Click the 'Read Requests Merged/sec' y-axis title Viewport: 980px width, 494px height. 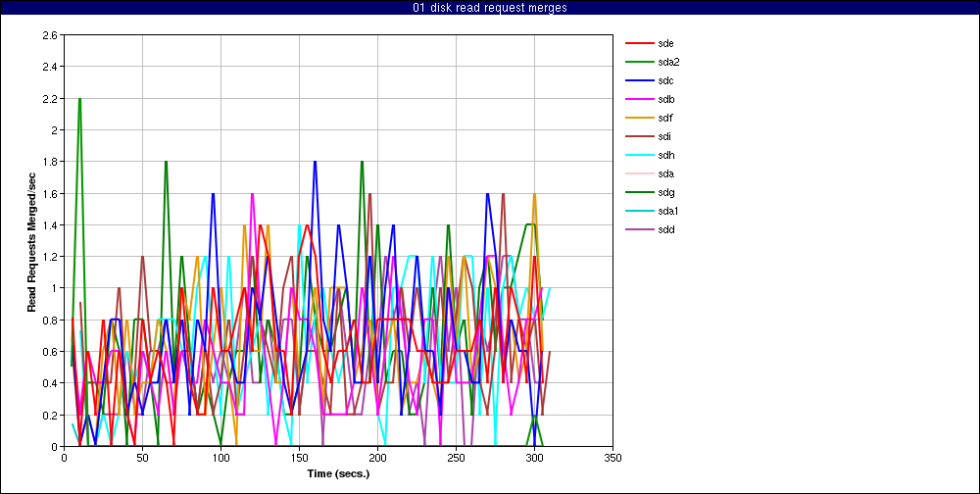click(31, 241)
